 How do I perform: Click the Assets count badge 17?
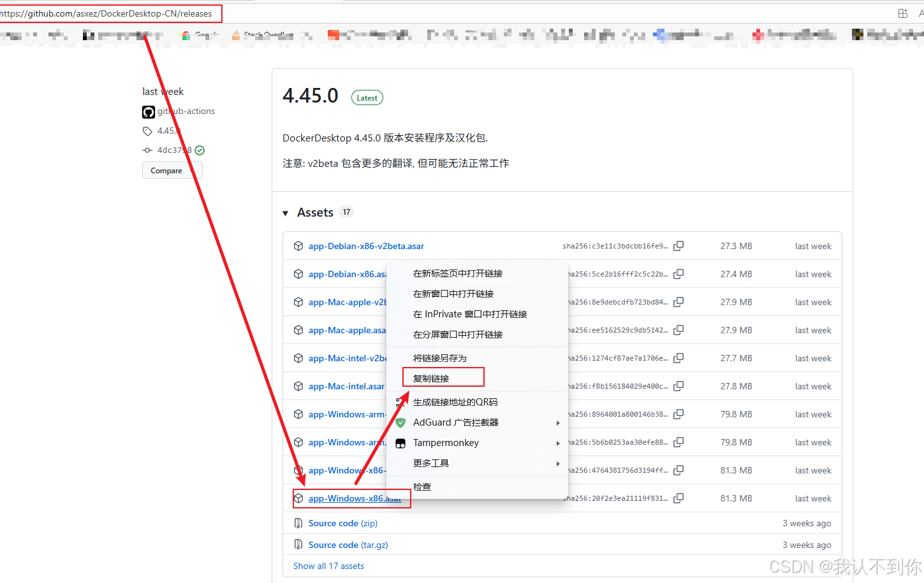click(346, 212)
